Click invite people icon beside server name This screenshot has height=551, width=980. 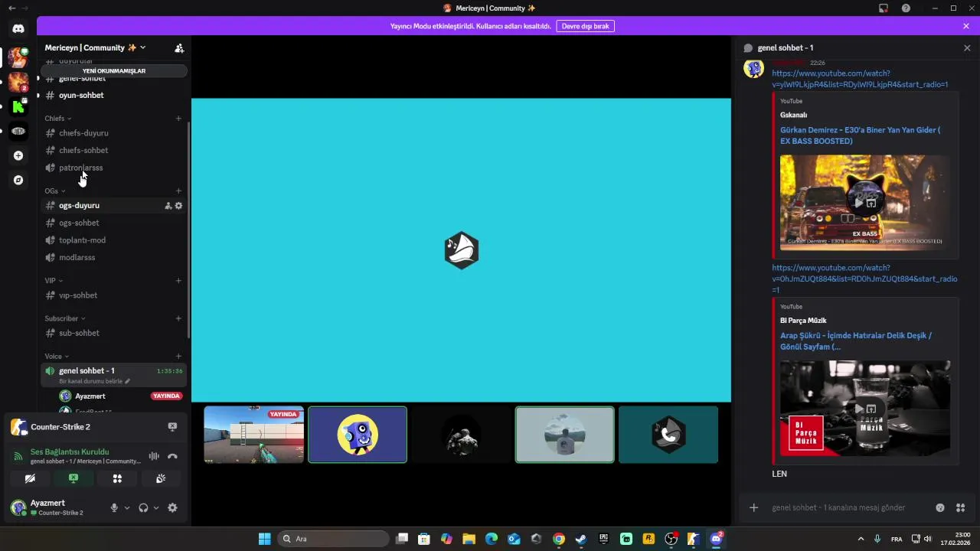[179, 47]
